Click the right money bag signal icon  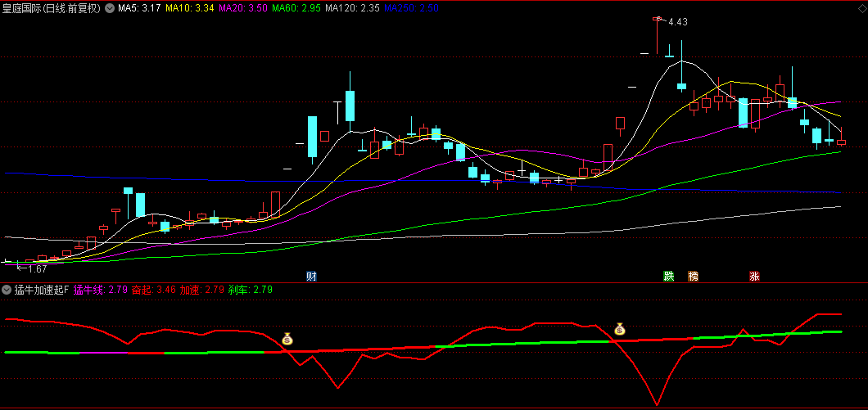coord(620,329)
